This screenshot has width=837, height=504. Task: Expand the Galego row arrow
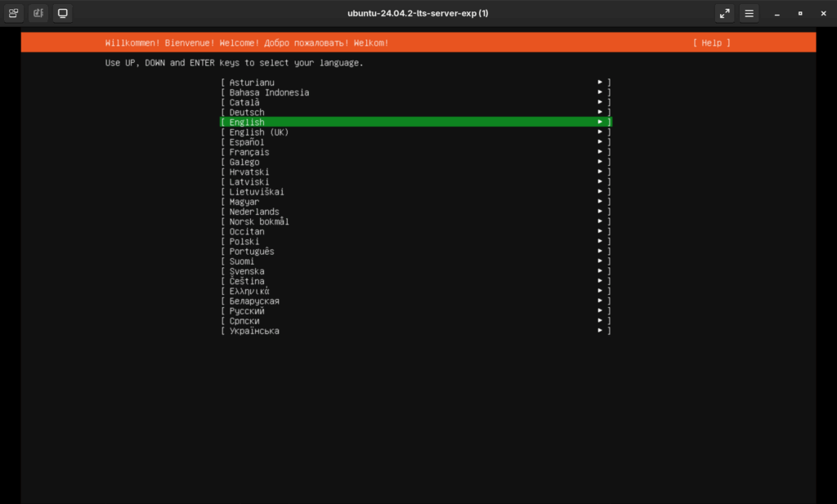(600, 162)
